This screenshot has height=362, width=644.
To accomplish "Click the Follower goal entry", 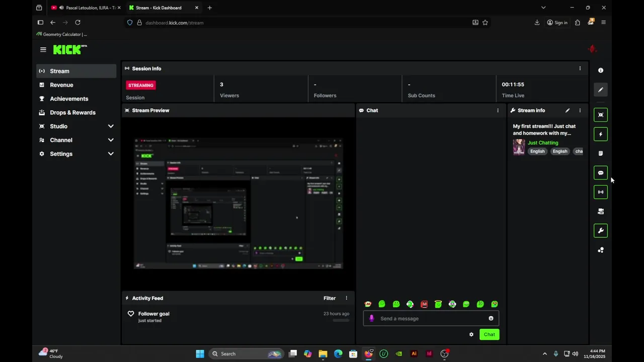I will (x=238, y=317).
